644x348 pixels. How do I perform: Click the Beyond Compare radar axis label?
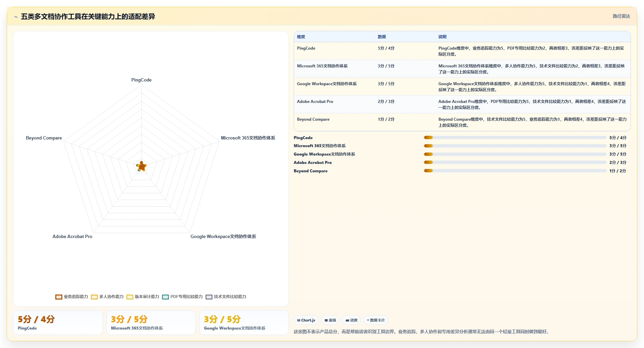click(44, 138)
